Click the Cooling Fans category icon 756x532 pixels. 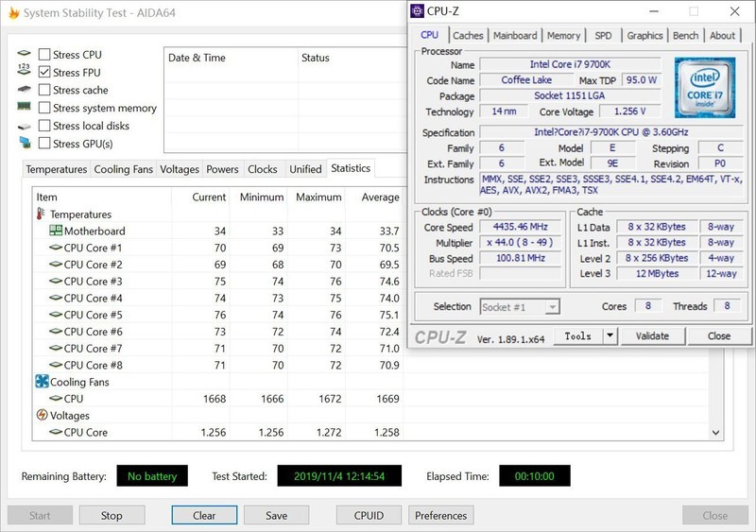pos(42,382)
